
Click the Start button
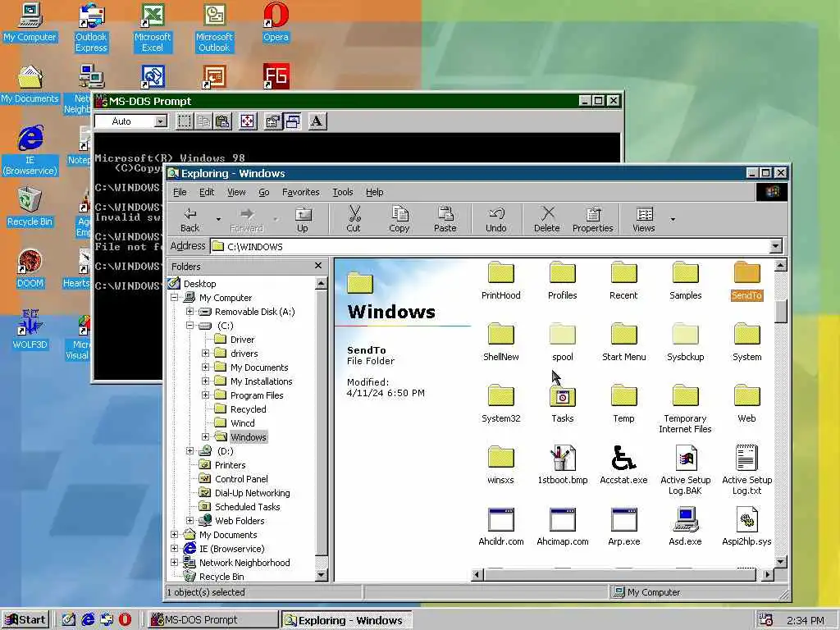point(25,620)
